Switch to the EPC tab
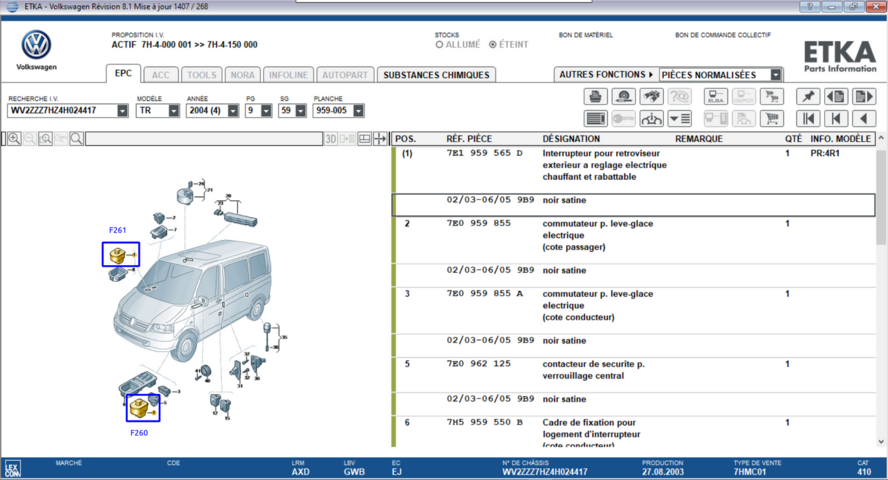Image resolution: width=888 pixels, height=480 pixels. tap(123, 74)
